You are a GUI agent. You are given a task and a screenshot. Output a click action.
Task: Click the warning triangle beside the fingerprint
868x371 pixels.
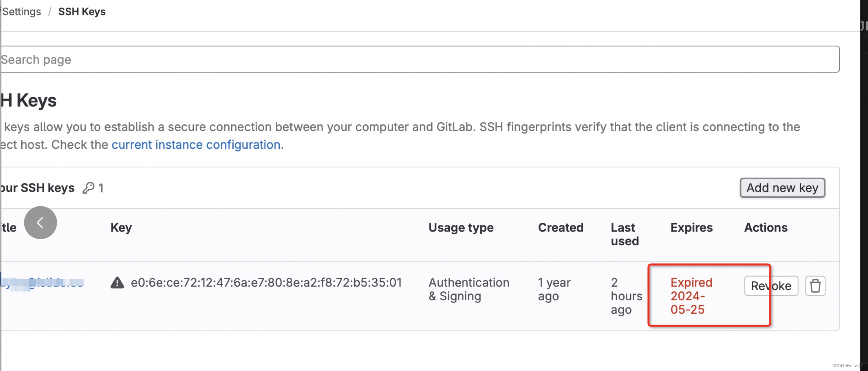point(117,283)
